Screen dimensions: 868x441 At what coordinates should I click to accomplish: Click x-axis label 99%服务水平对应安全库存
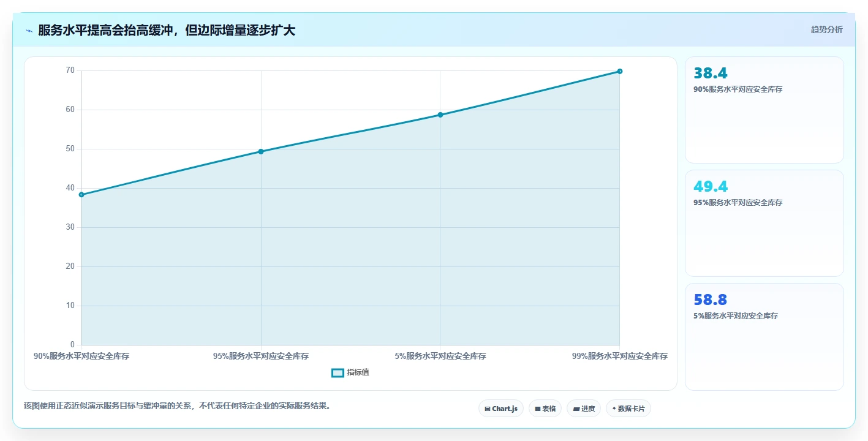pyautogui.click(x=620, y=356)
